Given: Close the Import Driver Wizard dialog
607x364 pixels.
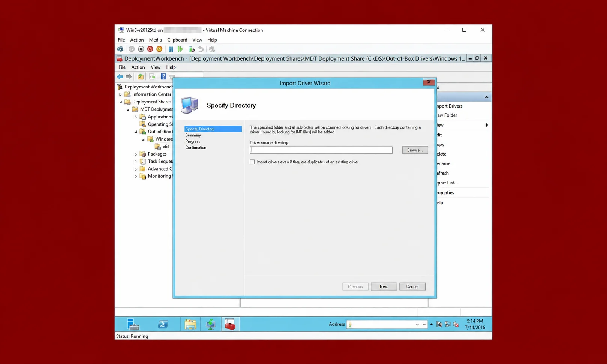Looking at the screenshot, I should tap(429, 82).
